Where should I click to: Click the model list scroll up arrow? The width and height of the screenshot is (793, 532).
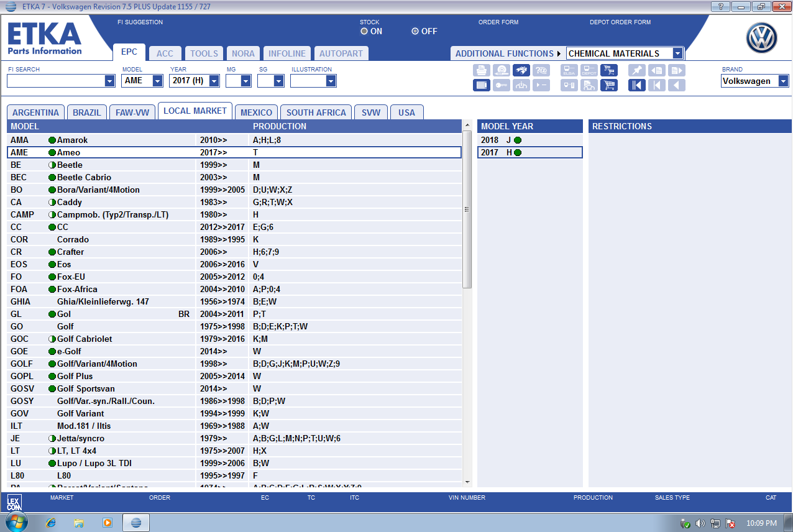pyautogui.click(x=467, y=126)
